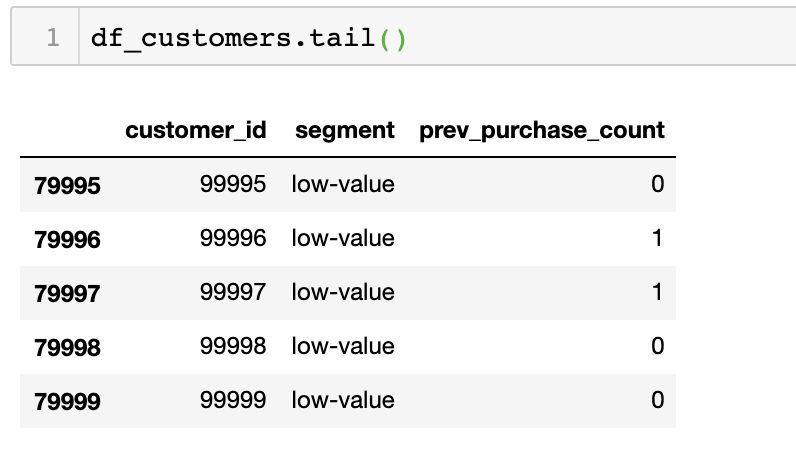Select customer_id value 99999
796x450 pixels.
coord(233,400)
